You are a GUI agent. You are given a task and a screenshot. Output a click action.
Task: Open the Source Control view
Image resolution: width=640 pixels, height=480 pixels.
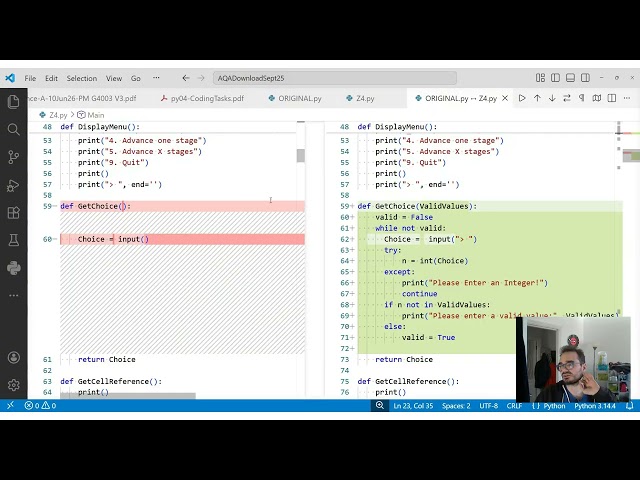[13, 157]
